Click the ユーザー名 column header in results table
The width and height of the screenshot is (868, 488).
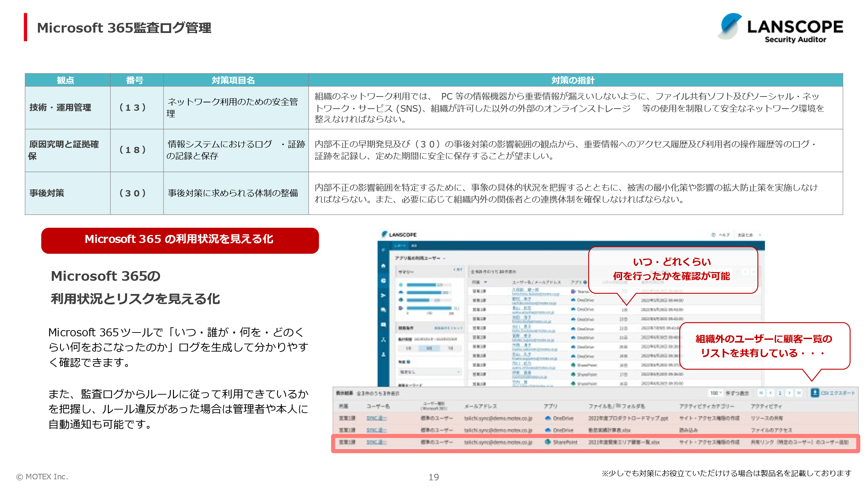(x=378, y=406)
